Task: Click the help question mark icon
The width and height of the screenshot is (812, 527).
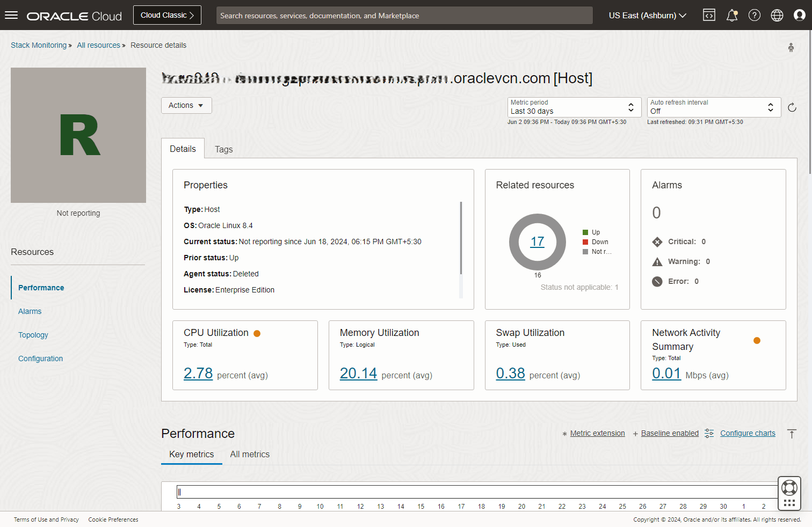Action: point(754,15)
